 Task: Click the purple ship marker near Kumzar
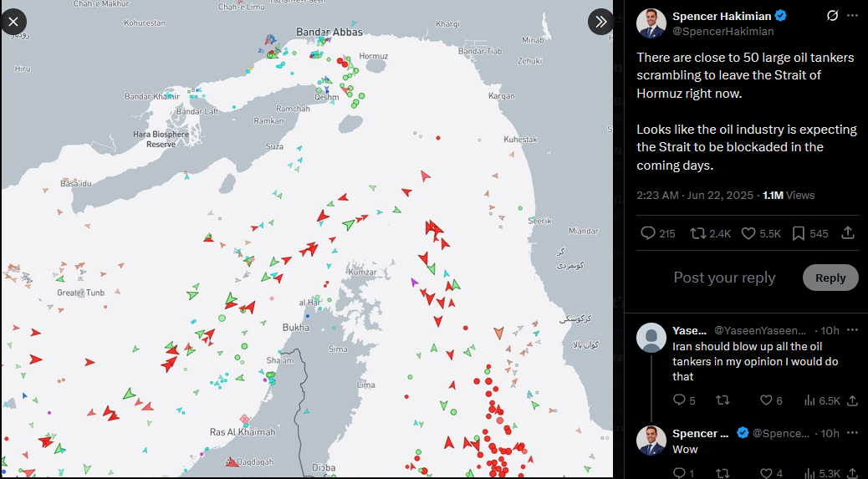[x=414, y=282]
